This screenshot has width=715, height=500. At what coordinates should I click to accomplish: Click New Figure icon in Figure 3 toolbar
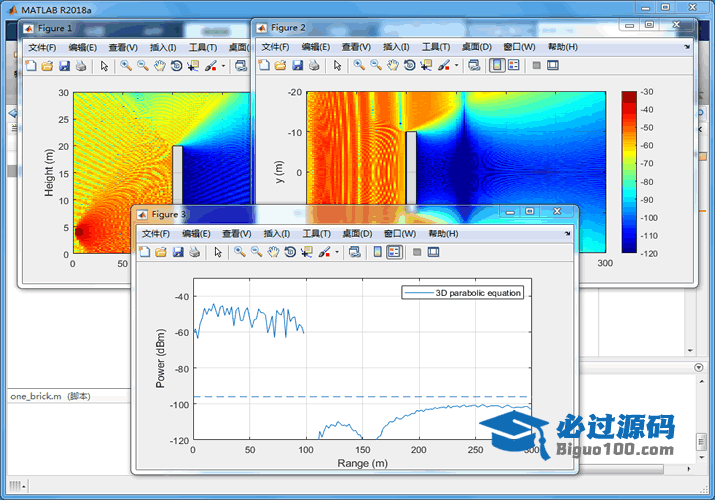click(x=145, y=252)
